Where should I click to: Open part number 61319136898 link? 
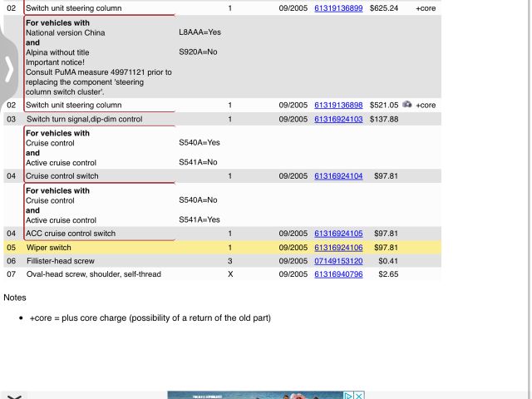[338, 106]
